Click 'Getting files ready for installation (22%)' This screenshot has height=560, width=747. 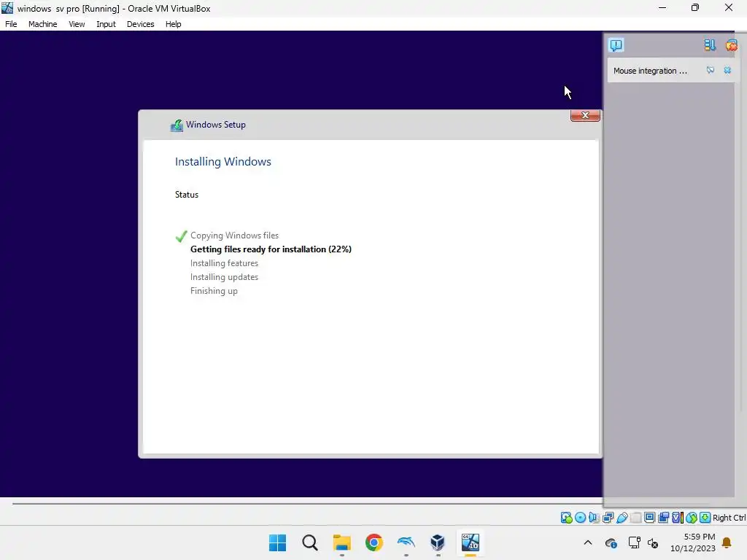pos(271,249)
